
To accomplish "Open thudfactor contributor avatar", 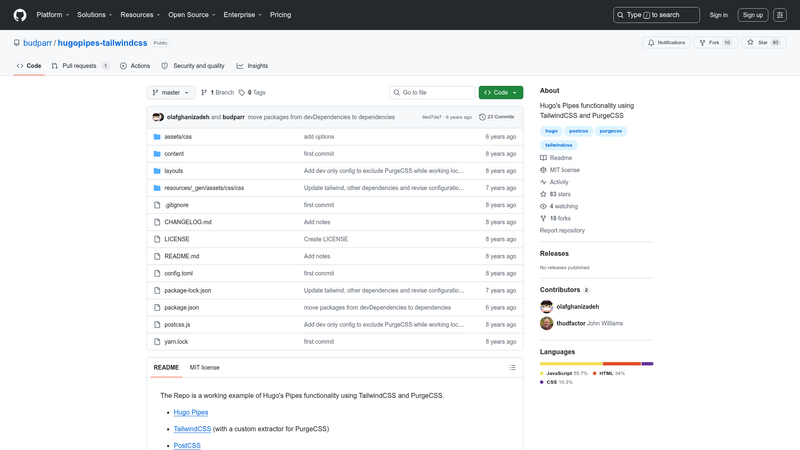I will point(546,323).
